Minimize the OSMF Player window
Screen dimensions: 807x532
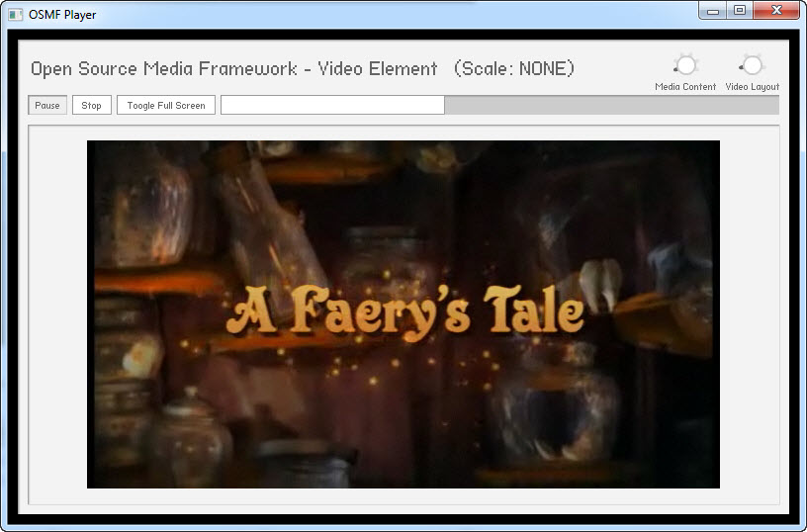point(713,10)
